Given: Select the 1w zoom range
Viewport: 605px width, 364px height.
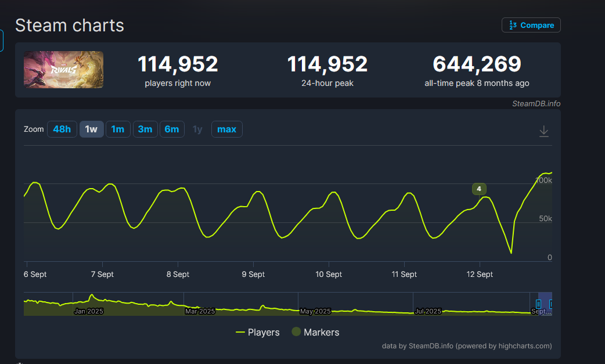Looking at the screenshot, I should point(91,129).
